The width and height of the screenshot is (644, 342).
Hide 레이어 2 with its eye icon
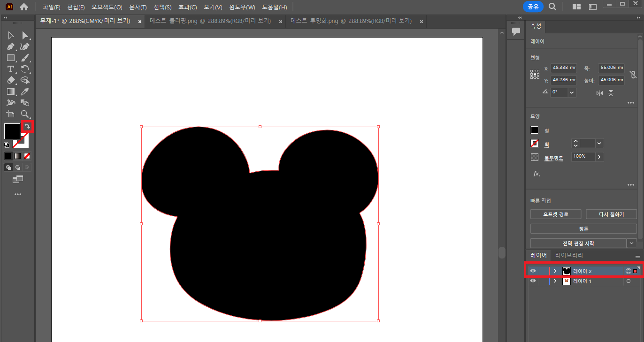(x=533, y=271)
